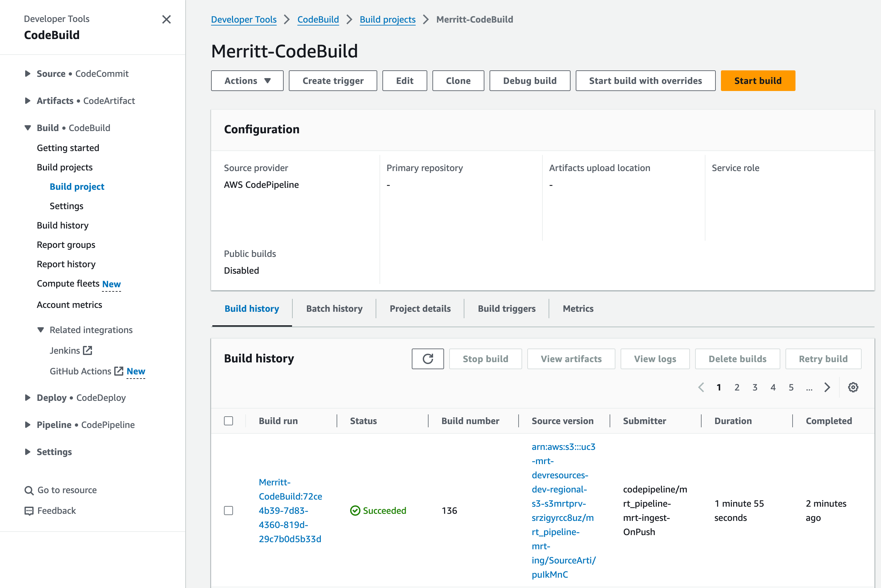
Task: Click the Go to resource search icon
Action: [x=28, y=490]
